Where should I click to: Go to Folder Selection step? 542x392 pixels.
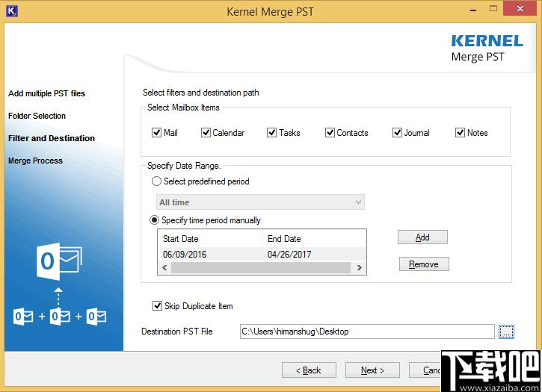pyautogui.click(x=37, y=116)
